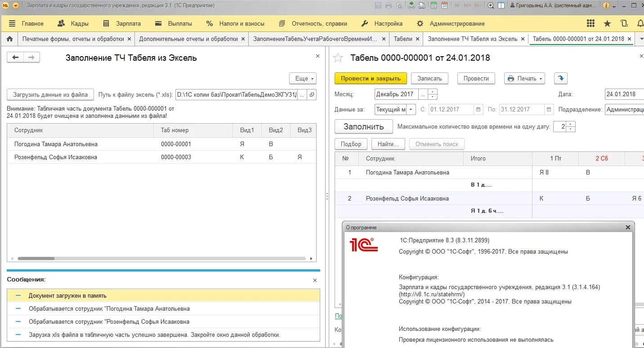
Task: Go to the Home start page icon
Action: pyautogui.click(x=9, y=39)
